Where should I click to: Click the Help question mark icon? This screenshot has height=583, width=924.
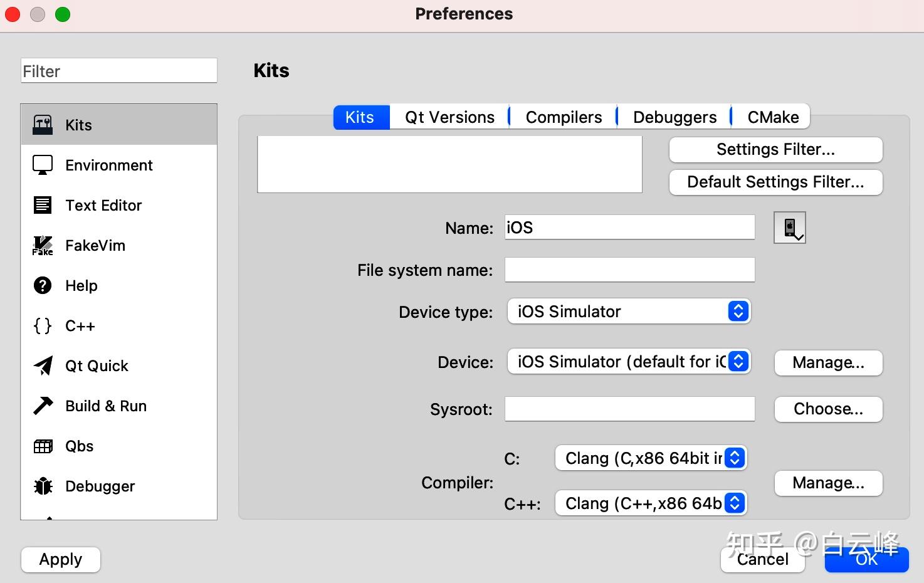43,285
